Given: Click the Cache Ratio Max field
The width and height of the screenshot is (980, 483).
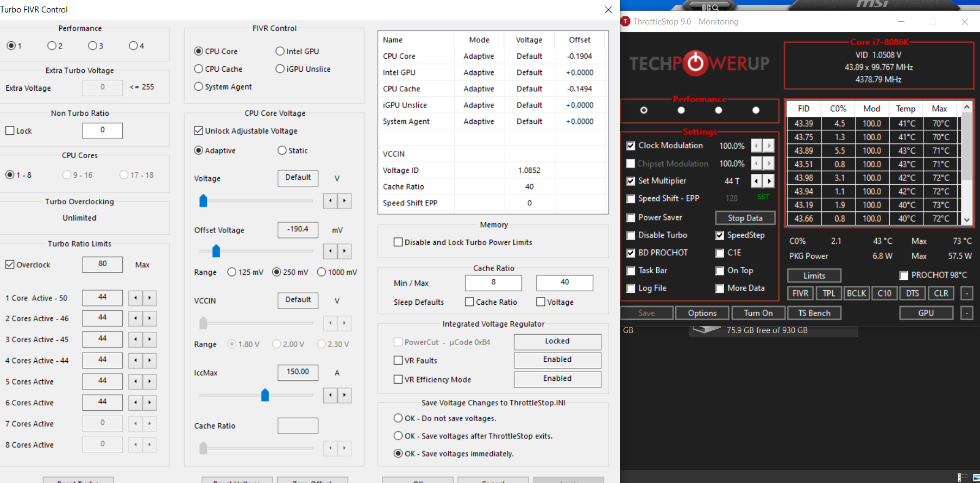Looking at the screenshot, I should coord(564,283).
